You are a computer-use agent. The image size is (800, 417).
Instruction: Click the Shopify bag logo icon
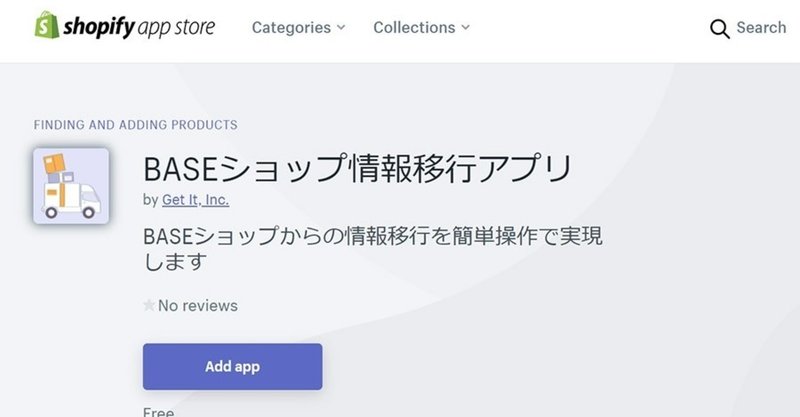click(47, 25)
